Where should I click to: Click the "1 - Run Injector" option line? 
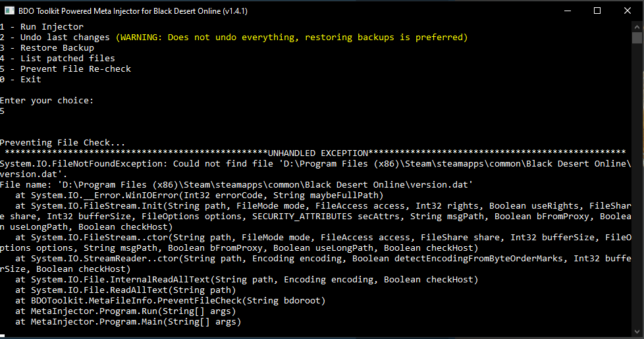click(41, 27)
